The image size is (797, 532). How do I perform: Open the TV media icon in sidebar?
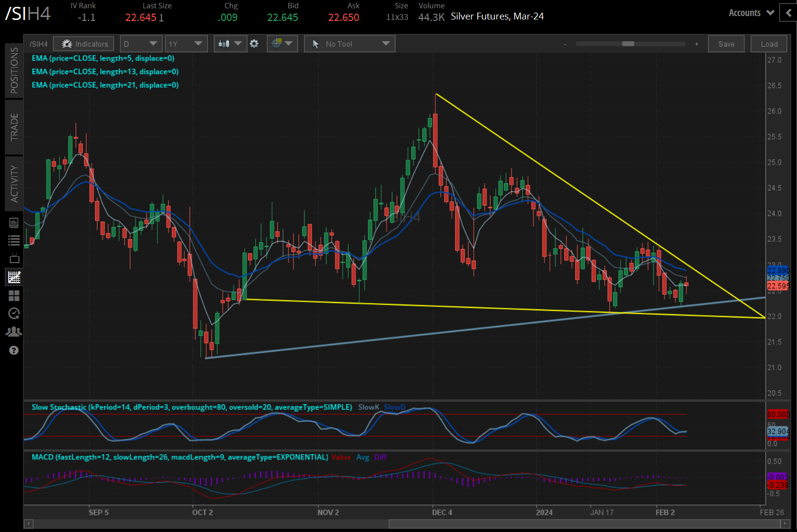14,258
